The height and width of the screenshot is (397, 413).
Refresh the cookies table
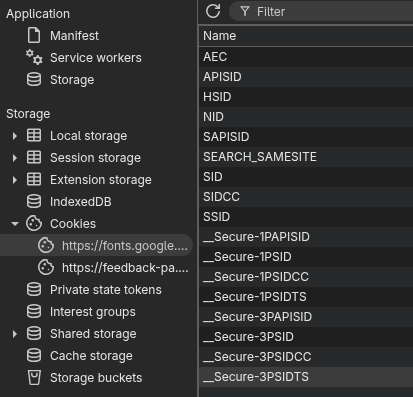[x=213, y=11]
